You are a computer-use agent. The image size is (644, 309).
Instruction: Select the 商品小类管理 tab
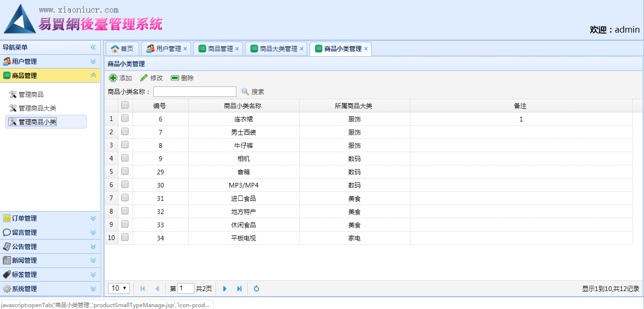click(341, 49)
